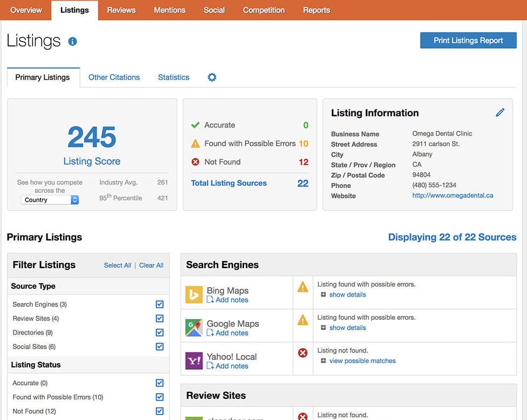Click the warning icon beside Found with Possible Errors

coord(195,143)
